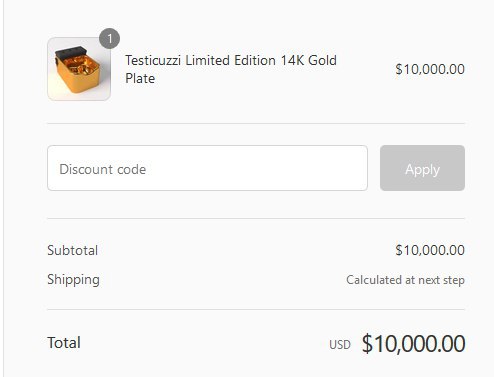The width and height of the screenshot is (494, 377).
Task: Select the large Total amount $10,000.00
Action: point(413,344)
